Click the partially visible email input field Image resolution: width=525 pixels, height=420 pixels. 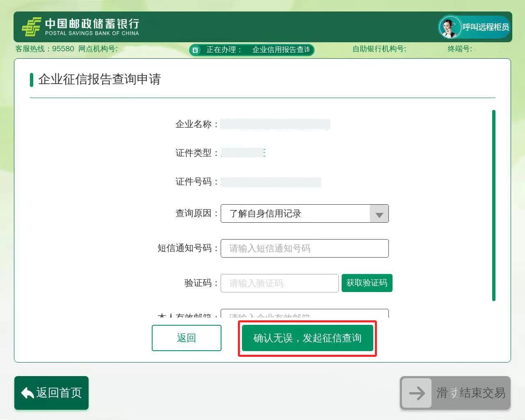pyautogui.click(x=304, y=314)
